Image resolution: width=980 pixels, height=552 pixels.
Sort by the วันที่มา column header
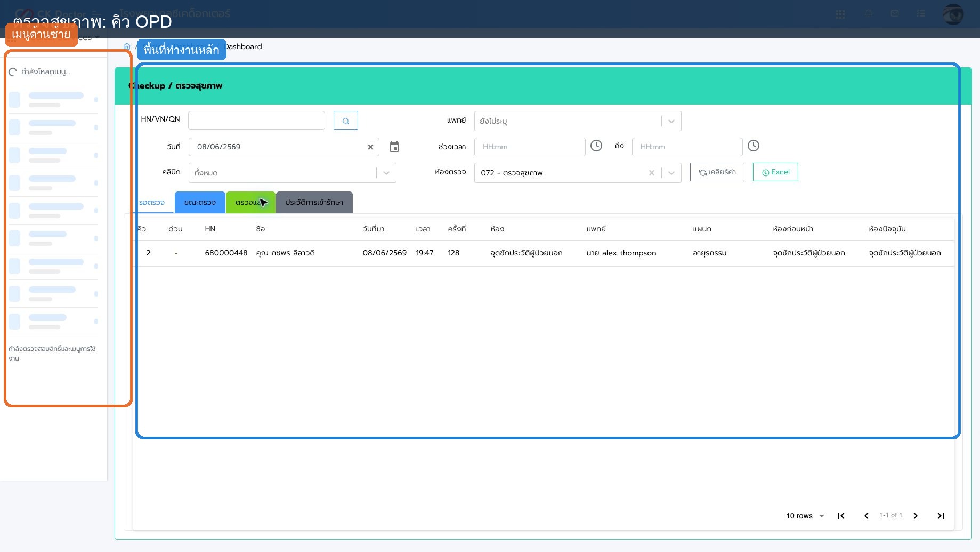tap(374, 229)
